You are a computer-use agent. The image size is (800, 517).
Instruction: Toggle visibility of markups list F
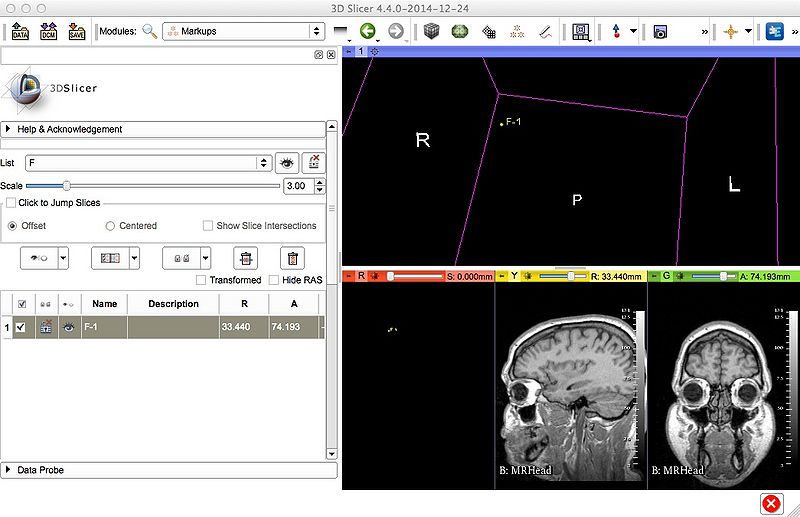coord(287,163)
